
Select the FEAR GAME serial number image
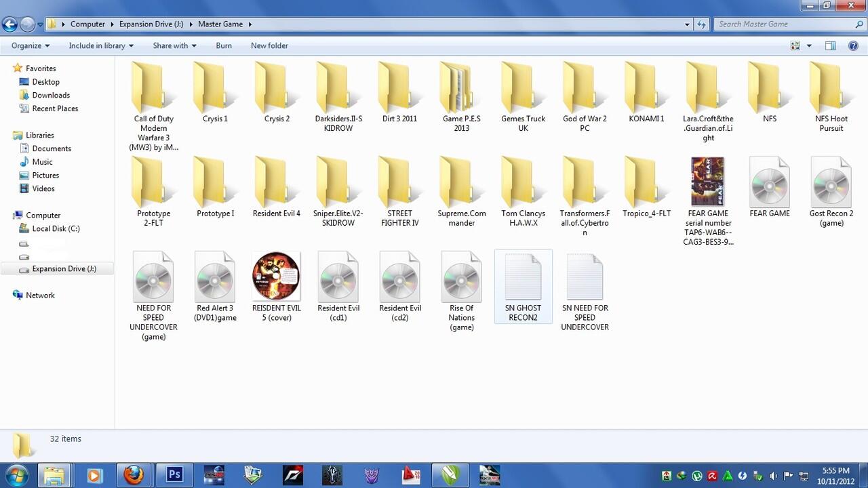708,201
